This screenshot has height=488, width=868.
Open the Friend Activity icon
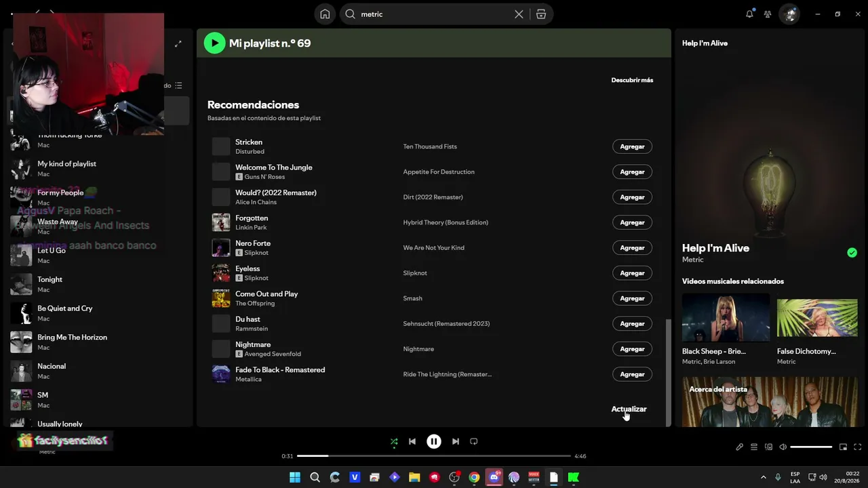point(768,14)
